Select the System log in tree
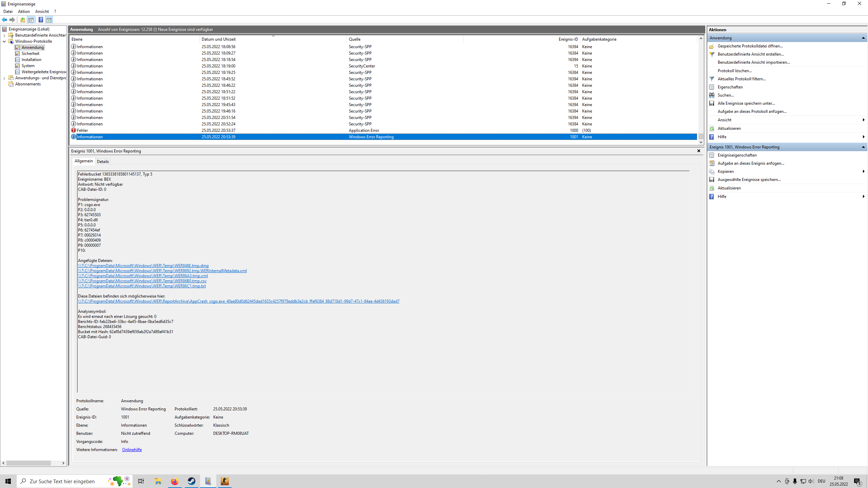Image resolution: width=868 pixels, height=488 pixels. point(28,66)
